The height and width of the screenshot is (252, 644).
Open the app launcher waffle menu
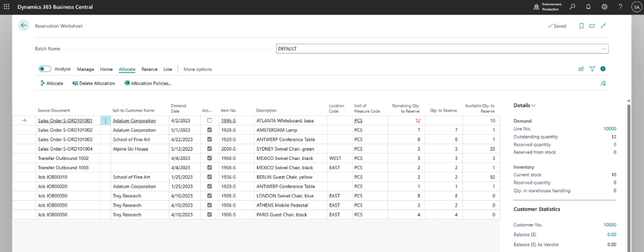click(6, 7)
